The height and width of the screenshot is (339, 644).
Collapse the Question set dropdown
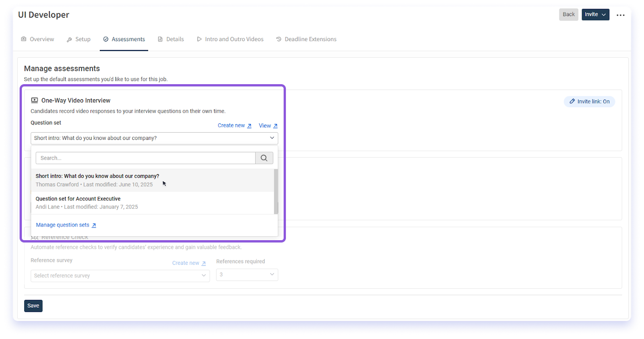(x=154, y=138)
